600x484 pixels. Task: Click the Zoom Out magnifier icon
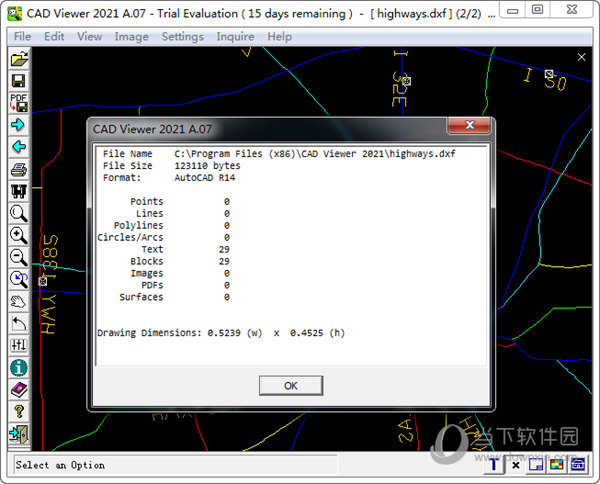(x=19, y=257)
